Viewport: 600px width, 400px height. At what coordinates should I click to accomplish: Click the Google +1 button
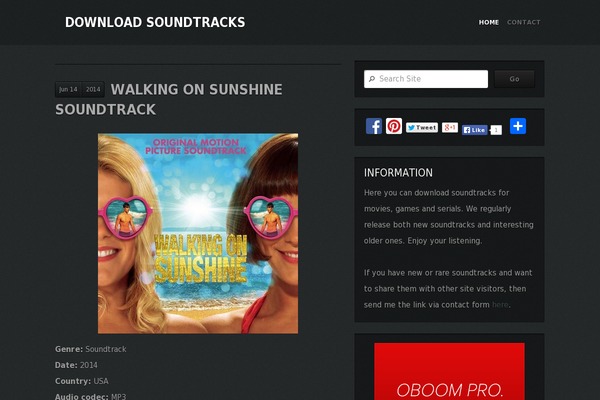tap(450, 127)
